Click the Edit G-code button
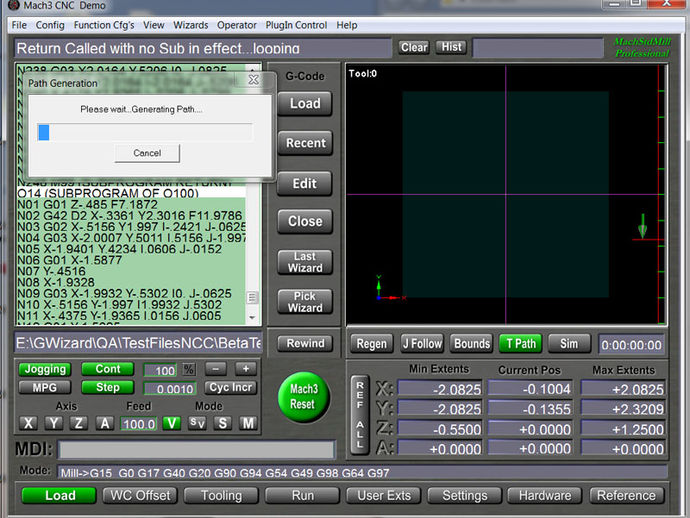The height and width of the screenshot is (518, 690). pyautogui.click(x=305, y=184)
